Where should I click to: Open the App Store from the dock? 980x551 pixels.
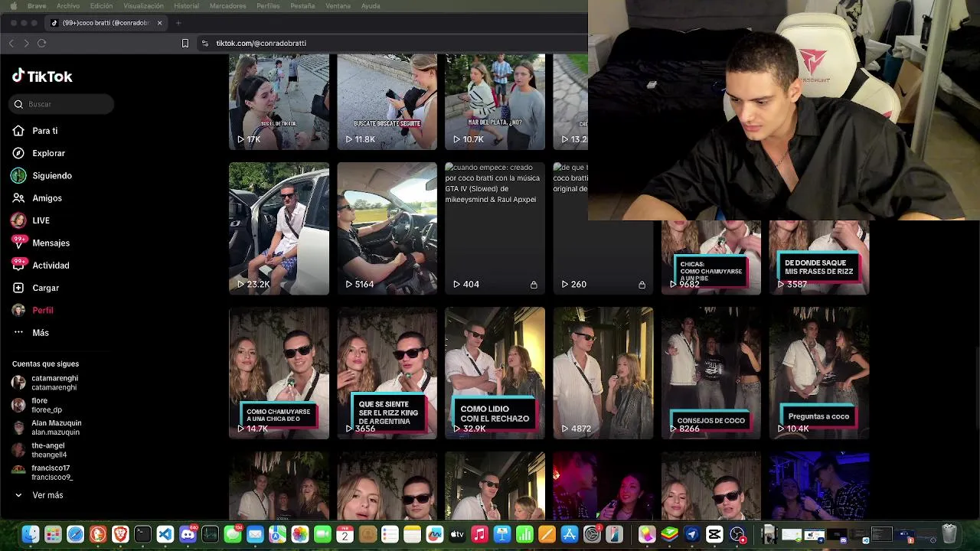[570, 534]
